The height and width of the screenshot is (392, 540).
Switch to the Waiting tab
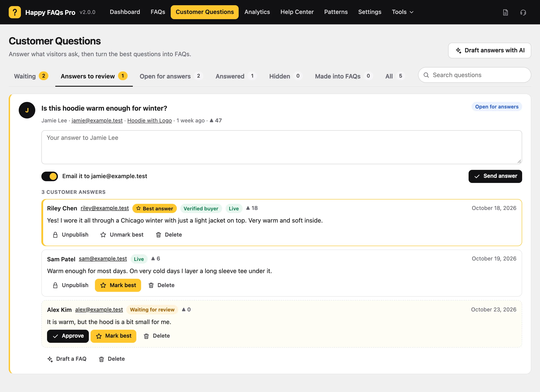[31, 76]
